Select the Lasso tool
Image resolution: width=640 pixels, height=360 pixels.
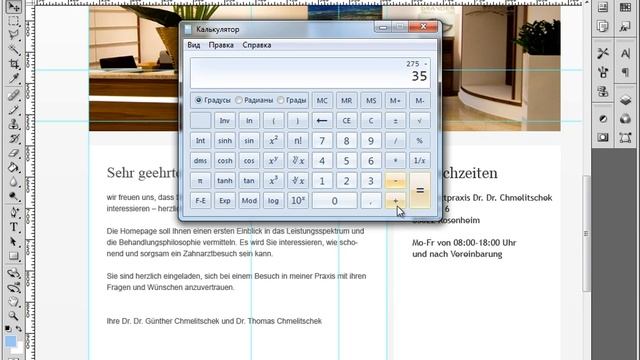pos(13,35)
